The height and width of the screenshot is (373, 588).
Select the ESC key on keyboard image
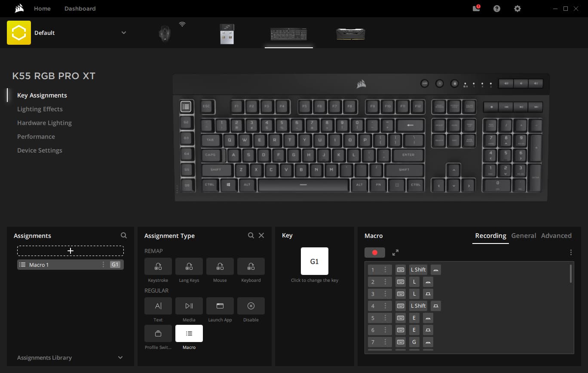pyautogui.click(x=206, y=106)
